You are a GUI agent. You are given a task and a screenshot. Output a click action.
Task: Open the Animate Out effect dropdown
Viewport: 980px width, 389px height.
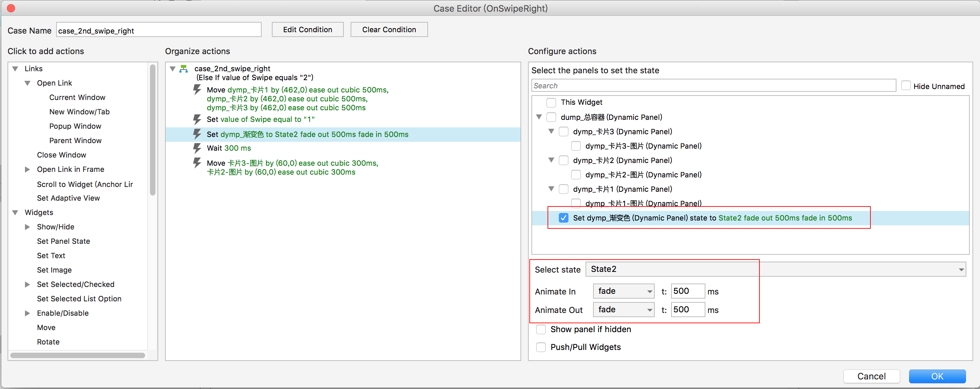point(624,310)
